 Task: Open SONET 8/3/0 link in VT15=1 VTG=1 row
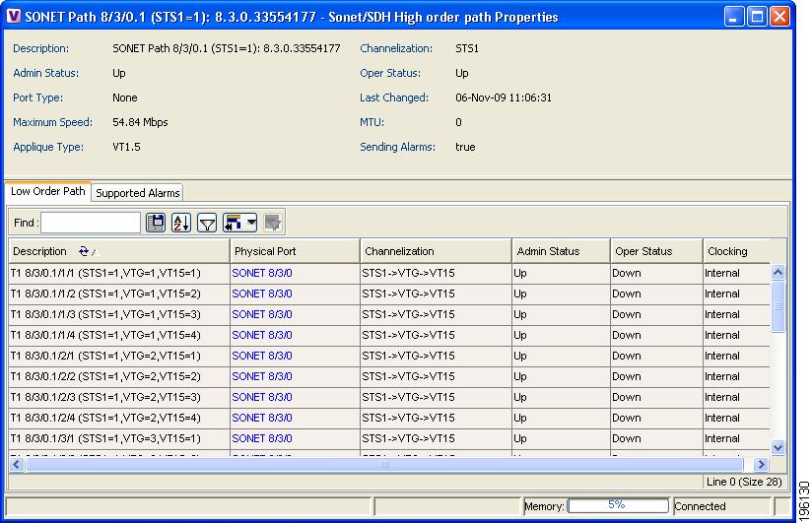pos(262,273)
